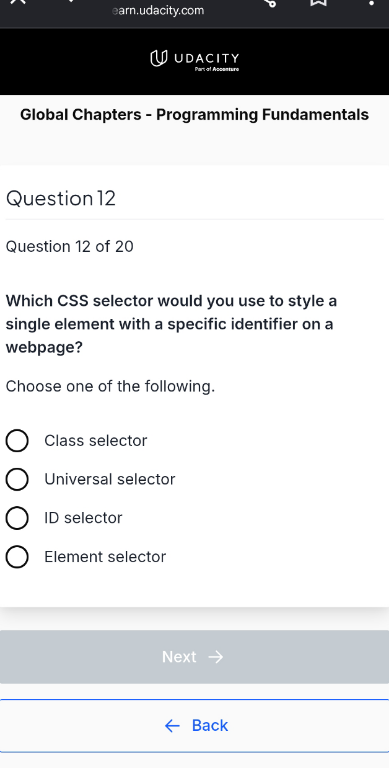This screenshot has width=389, height=768.
Task: Open the three-dot browser menu
Action: [371, 3]
